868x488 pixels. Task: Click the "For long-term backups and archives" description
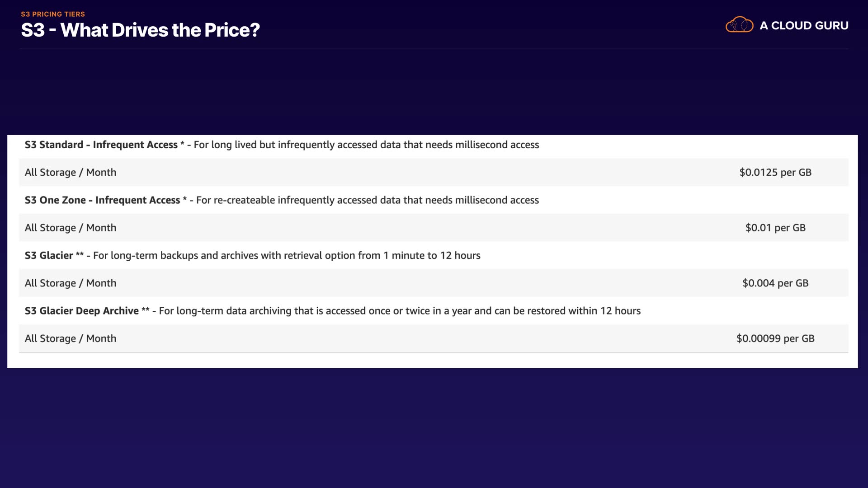[x=287, y=255]
